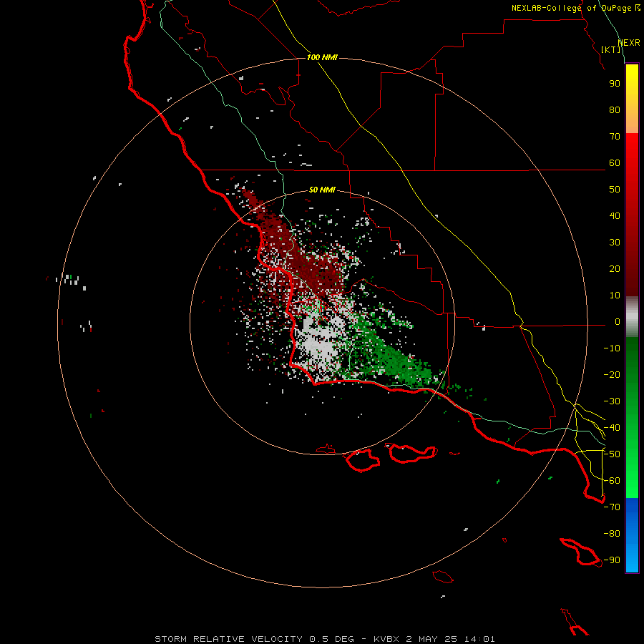
Task: Click the '-20' label on the velocity scale
Action: pos(612,375)
